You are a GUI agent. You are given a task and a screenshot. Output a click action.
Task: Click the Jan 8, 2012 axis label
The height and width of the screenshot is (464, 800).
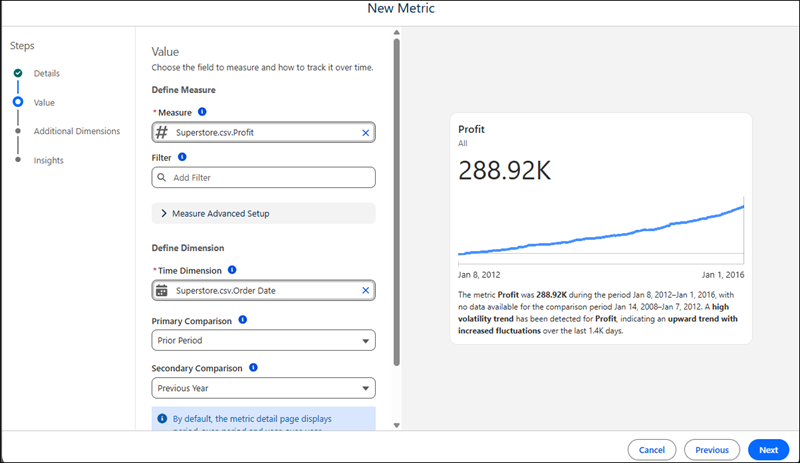(x=479, y=275)
